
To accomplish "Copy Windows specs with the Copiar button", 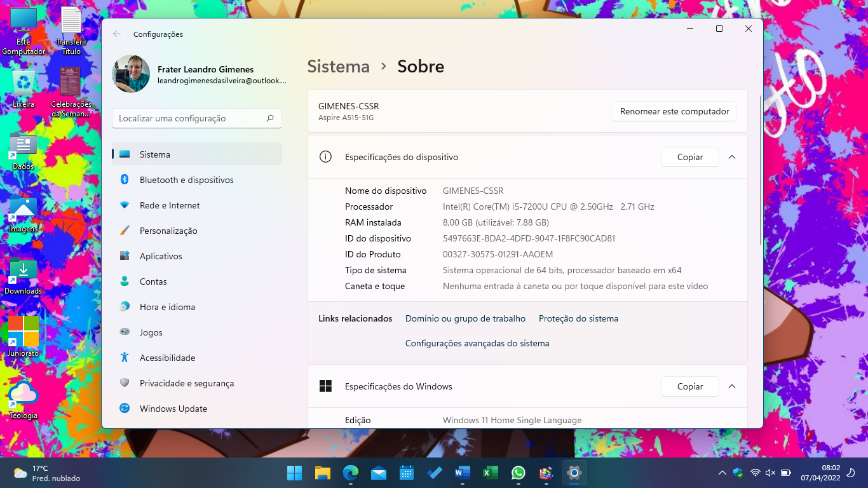I will coord(690,386).
